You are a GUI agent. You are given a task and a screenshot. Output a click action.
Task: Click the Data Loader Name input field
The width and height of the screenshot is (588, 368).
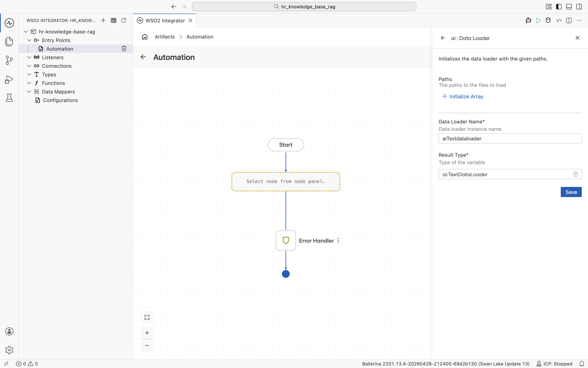click(x=510, y=138)
